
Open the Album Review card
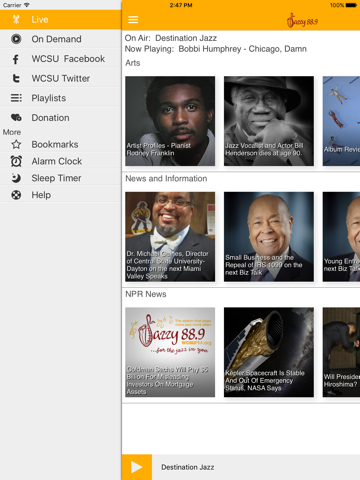341,121
